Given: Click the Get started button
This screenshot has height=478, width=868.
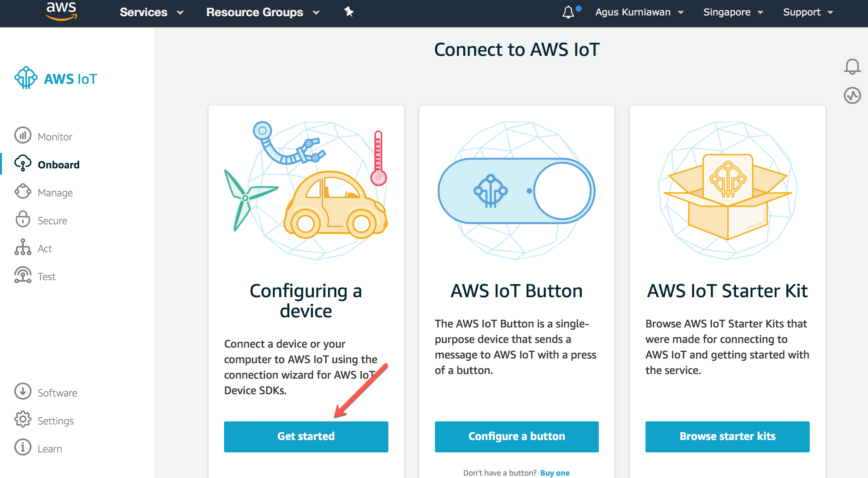Looking at the screenshot, I should coord(306,436).
